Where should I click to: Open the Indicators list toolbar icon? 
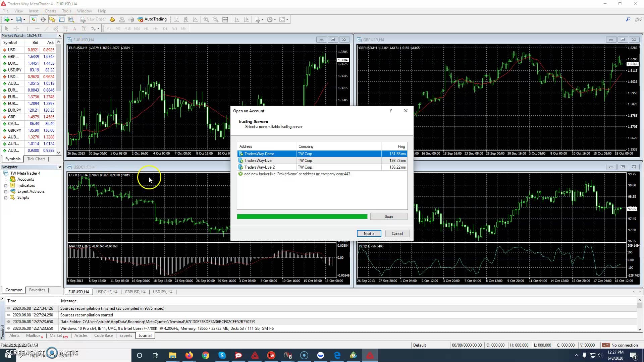[258, 19]
